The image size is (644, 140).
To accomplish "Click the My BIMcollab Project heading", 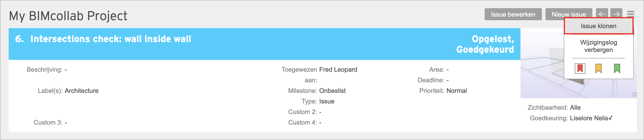I will [x=68, y=16].
